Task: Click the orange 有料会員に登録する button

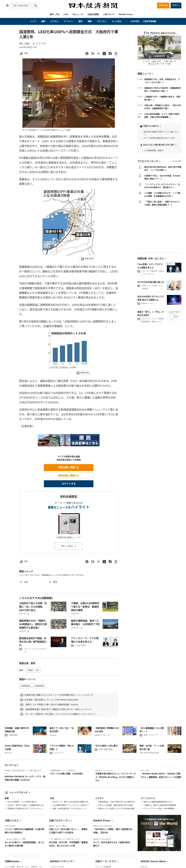Action: click(69, 467)
